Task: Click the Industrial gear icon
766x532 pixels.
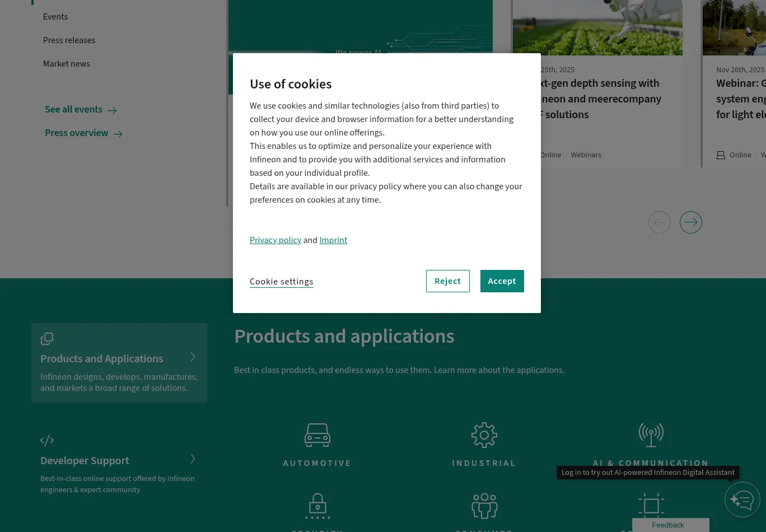Action: pos(484,435)
